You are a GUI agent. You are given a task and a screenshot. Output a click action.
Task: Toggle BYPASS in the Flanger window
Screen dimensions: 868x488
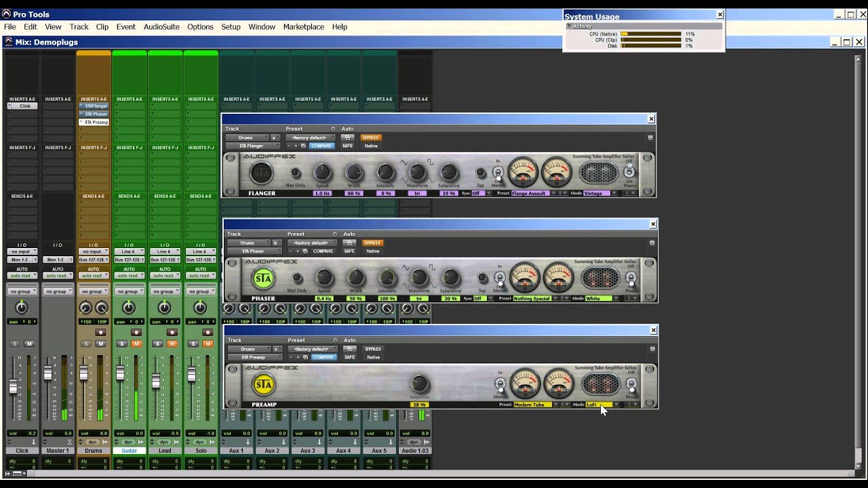pyautogui.click(x=371, y=138)
